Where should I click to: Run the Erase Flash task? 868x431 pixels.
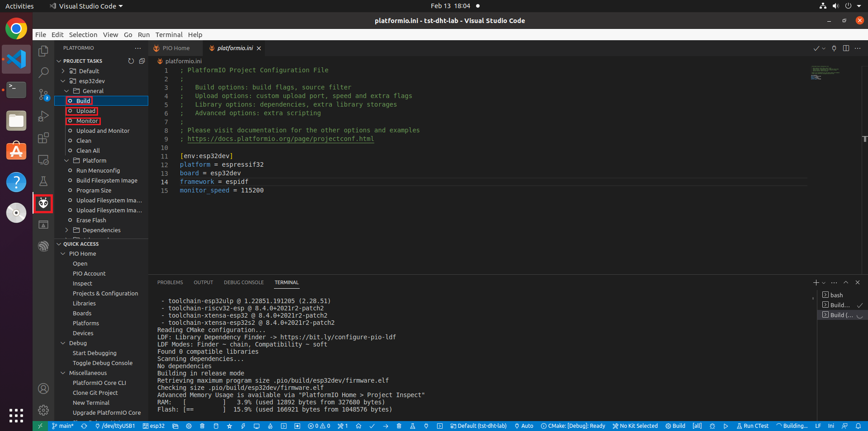point(91,220)
